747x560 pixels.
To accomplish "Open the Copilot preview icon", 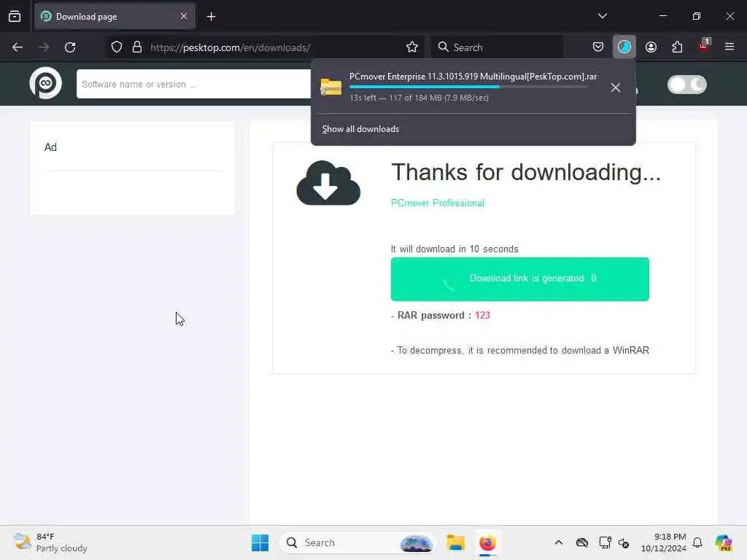I will pyautogui.click(x=723, y=542).
